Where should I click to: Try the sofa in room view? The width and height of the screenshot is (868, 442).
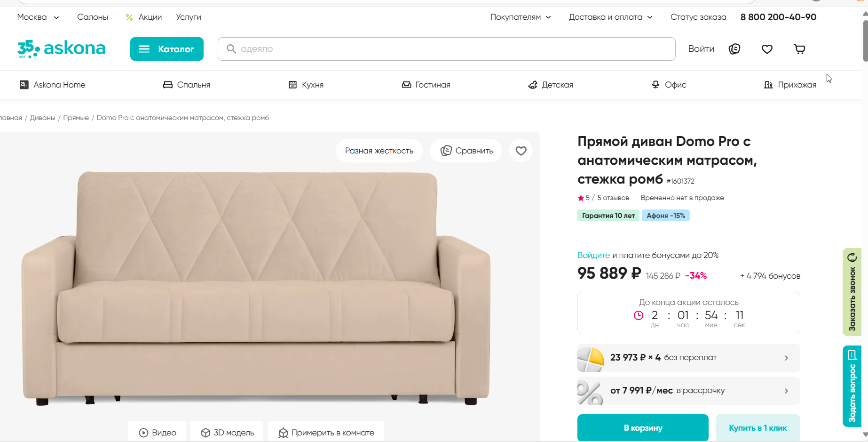coord(326,432)
